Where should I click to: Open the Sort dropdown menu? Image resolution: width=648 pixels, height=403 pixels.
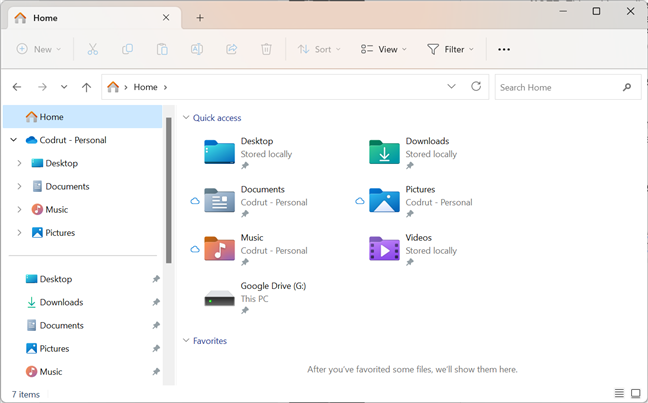(x=319, y=49)
